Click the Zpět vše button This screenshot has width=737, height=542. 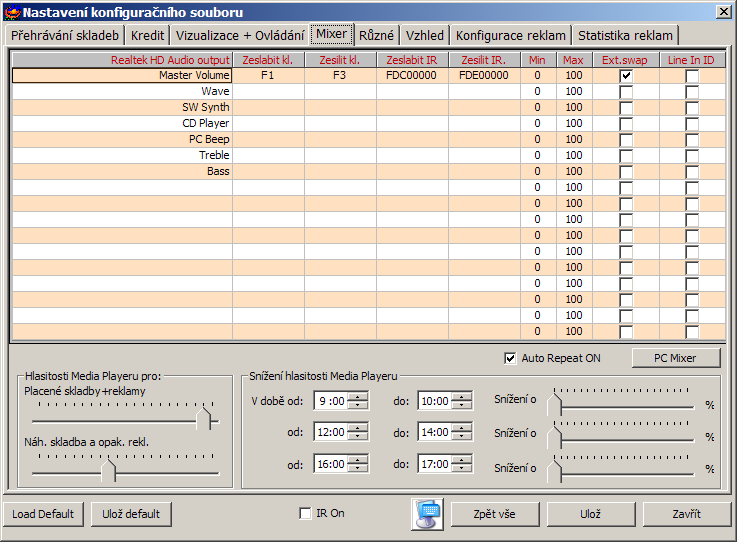point(494,514)
